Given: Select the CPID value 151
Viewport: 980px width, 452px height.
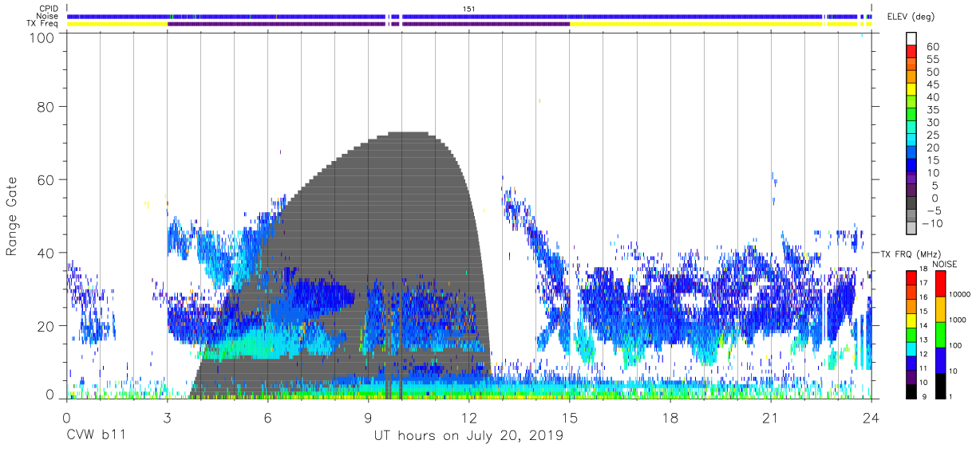Looking at the screenshot, I should 468,9.
